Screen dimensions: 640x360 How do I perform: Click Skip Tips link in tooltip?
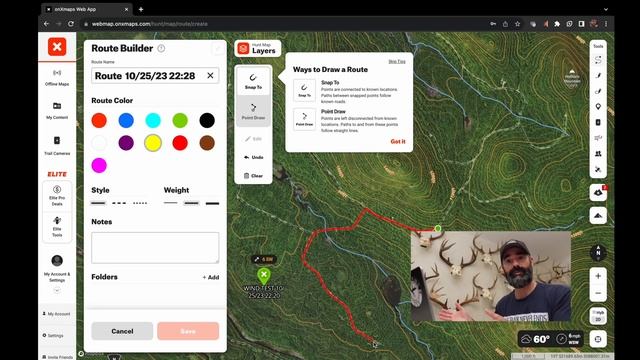[397, 61]
